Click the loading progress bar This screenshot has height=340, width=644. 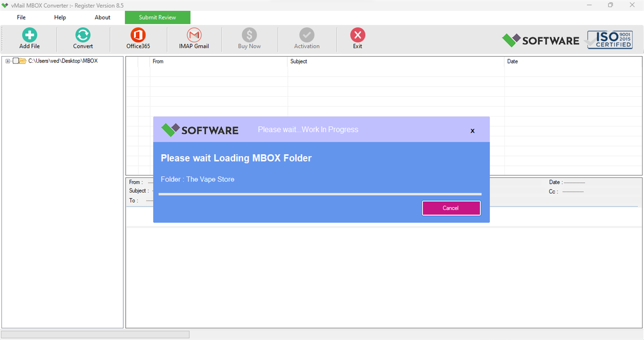coord(319,193)
